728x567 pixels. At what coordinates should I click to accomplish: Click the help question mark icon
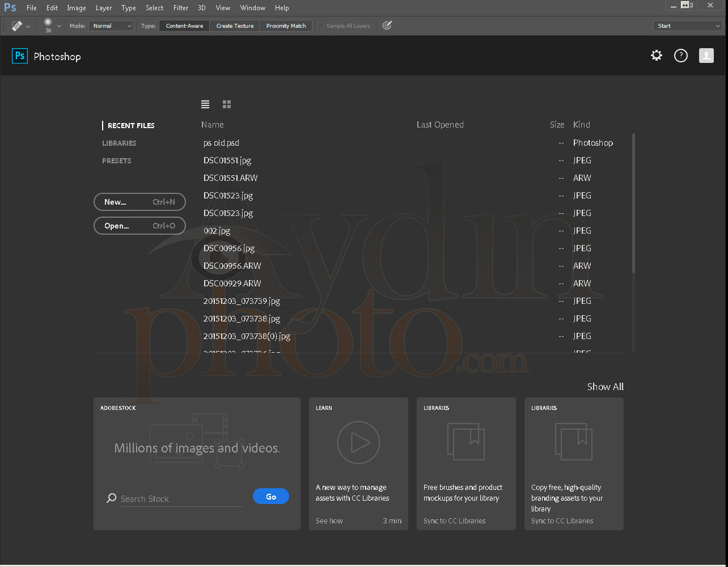click(x=681, y=56)
